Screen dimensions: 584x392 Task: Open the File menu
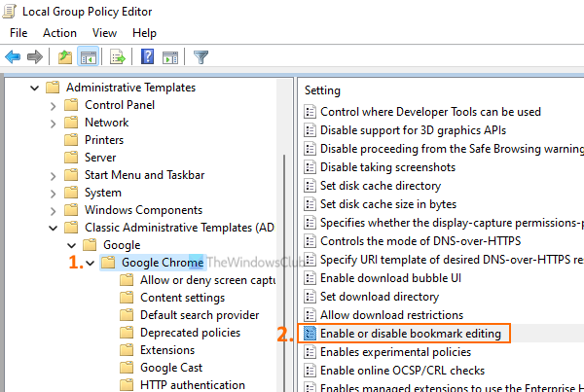coord(18,33)
